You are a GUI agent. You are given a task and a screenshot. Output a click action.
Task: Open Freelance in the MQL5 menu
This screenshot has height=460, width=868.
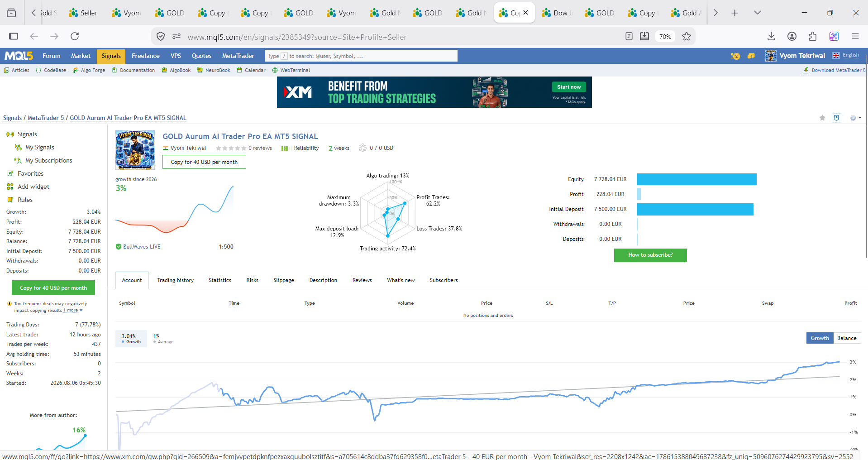click(146, 56)
